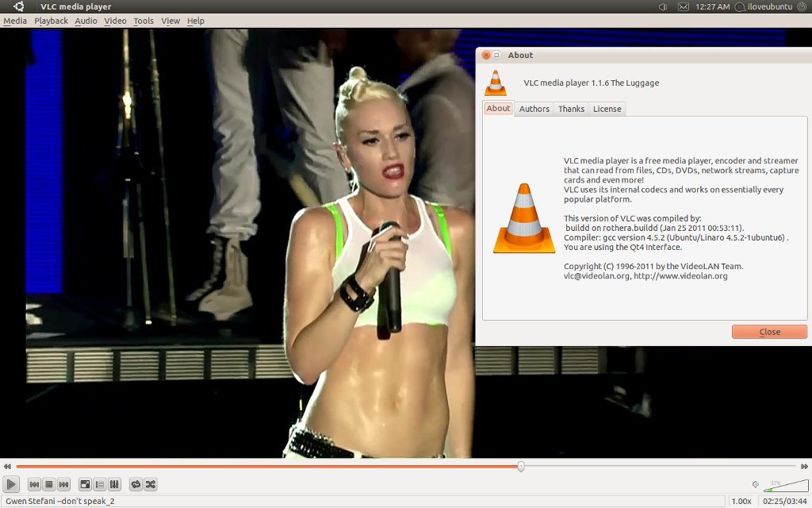Screen dimensions: 812x508
Task: Click the small VLC cone in dialog header
Action: tap(496, 83)
